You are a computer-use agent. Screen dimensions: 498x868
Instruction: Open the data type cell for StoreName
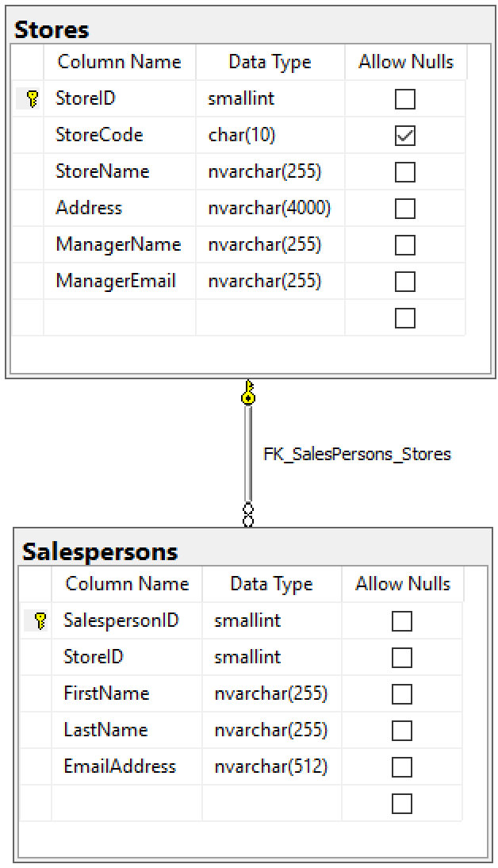pos(270,171)
